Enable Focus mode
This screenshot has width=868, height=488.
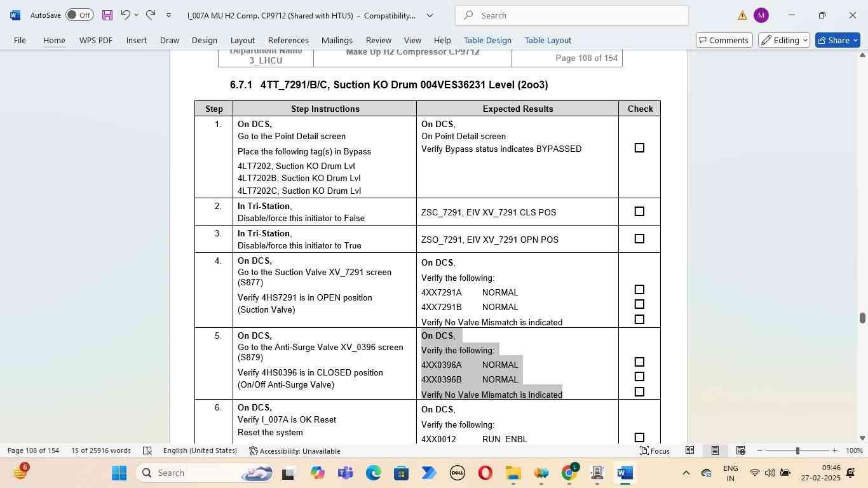[654, 451]
